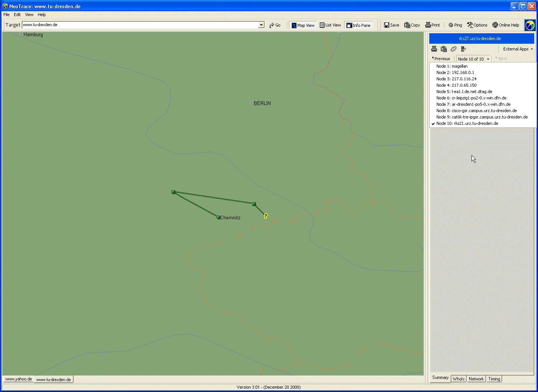Click the rks21.urz.tu-dresden.de header bar
This screenshot has height=392, width=538.
click(482, 38)
